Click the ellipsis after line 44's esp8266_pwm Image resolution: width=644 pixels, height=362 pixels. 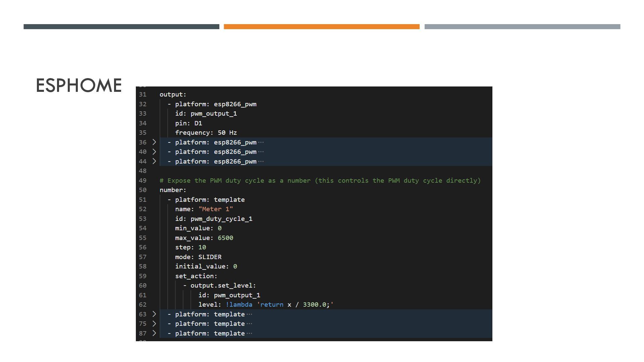[x=261, y=162]
